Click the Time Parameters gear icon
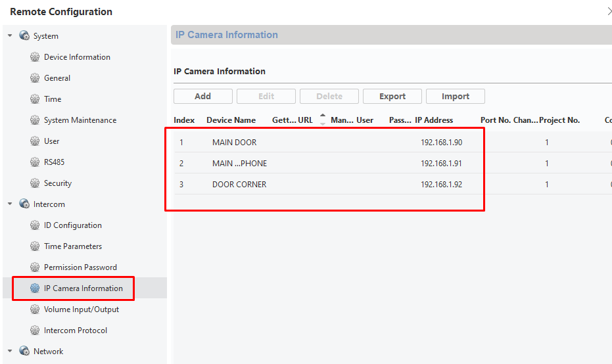Viewport: 612px width, 364px height. (35, 246)
